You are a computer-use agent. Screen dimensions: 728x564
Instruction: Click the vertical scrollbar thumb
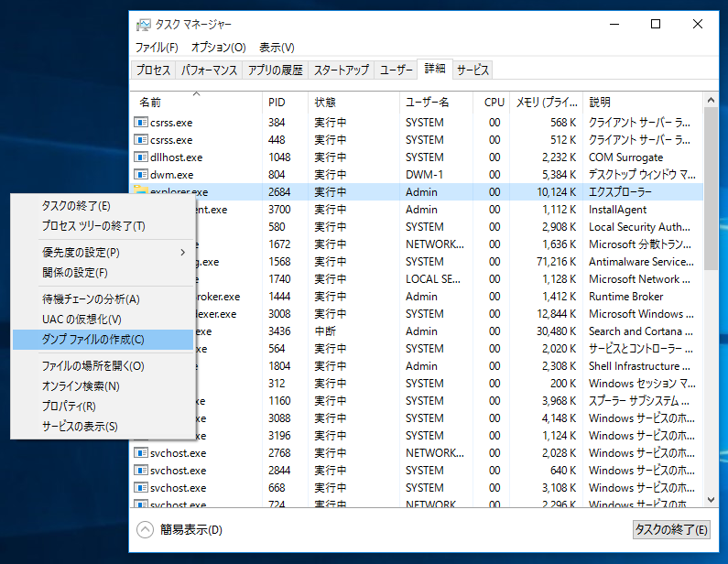tap(711, 189)
